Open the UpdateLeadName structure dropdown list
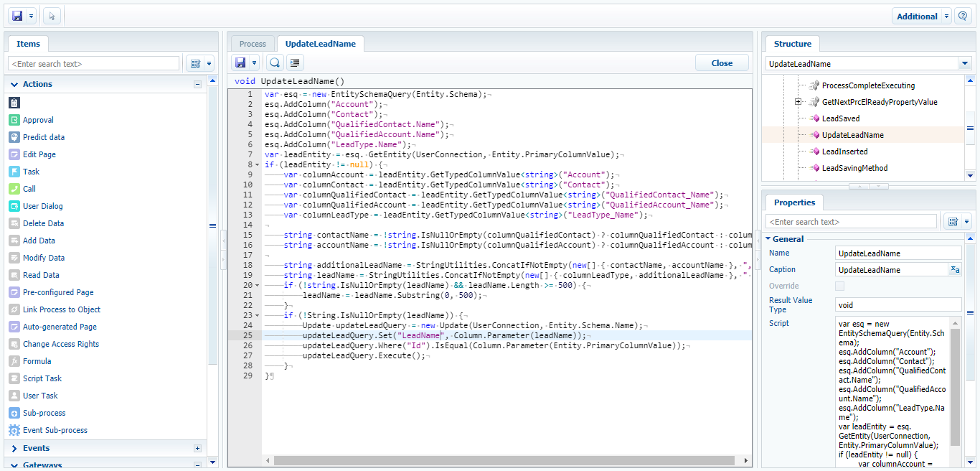This screenshot has width=980, height=471. (966, 65)
